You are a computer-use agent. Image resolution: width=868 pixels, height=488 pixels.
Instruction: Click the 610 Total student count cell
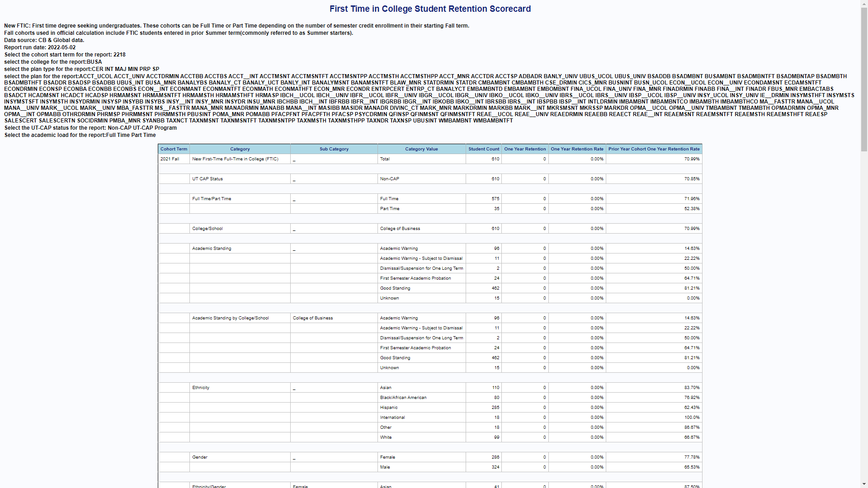495,159
